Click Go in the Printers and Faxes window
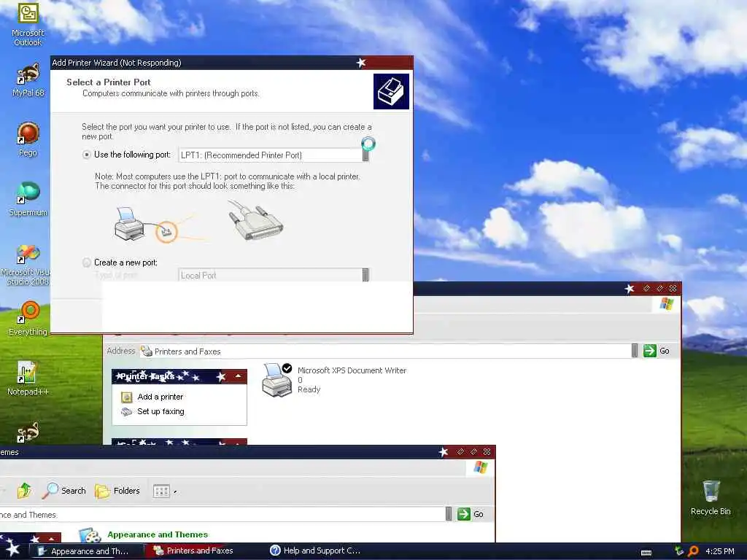This screenshot has height=560, width=747. (x=657, y=351)
